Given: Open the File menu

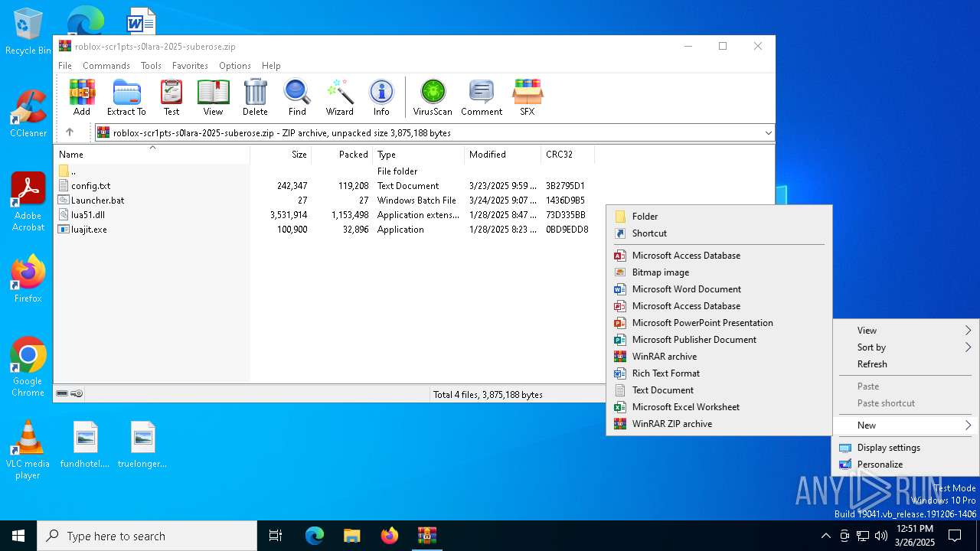Looking at the screenshot, I should click(x=65, y=66).
